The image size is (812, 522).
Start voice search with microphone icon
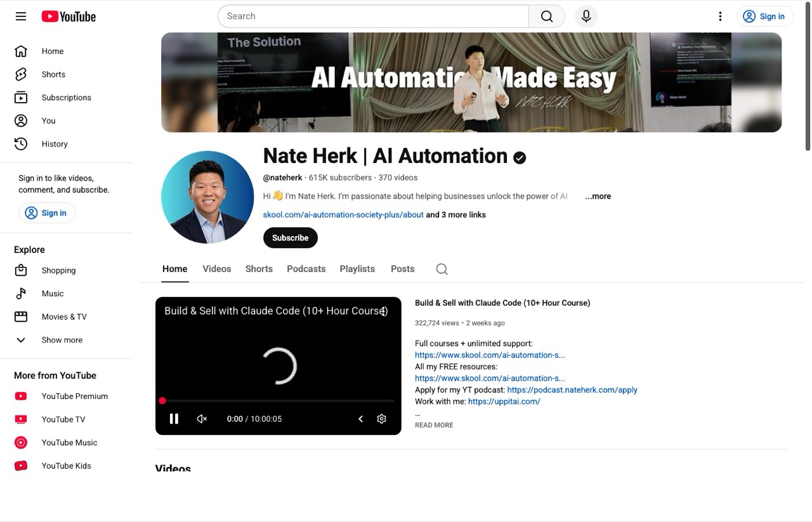pyautogui.click(x=586, y=16)
